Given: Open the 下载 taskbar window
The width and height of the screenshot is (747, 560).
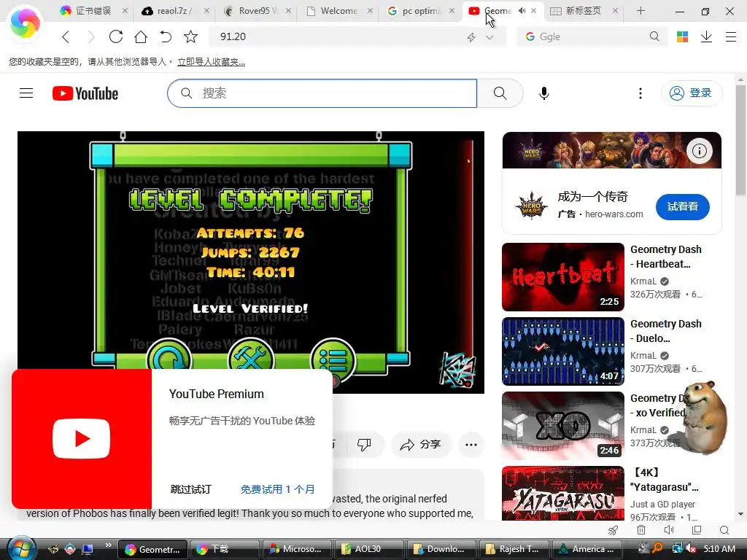Looking at the screenshot, I should click(224, 549).
